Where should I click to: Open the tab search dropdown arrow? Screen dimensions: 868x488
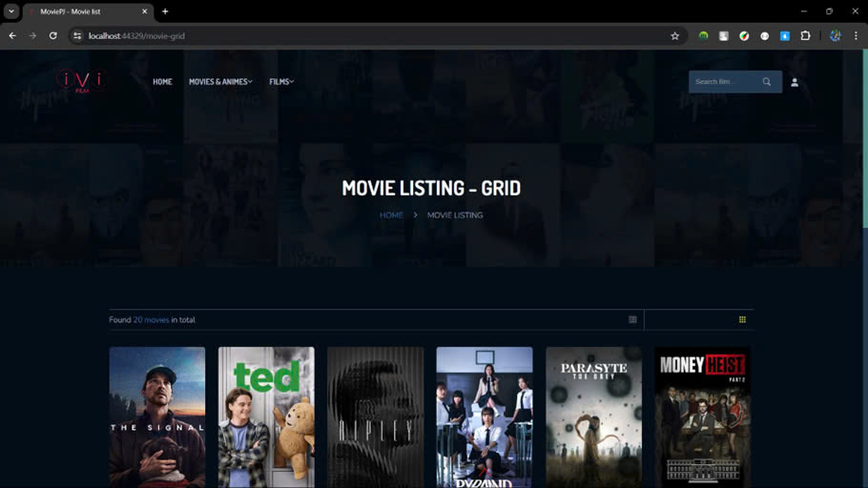11,11
